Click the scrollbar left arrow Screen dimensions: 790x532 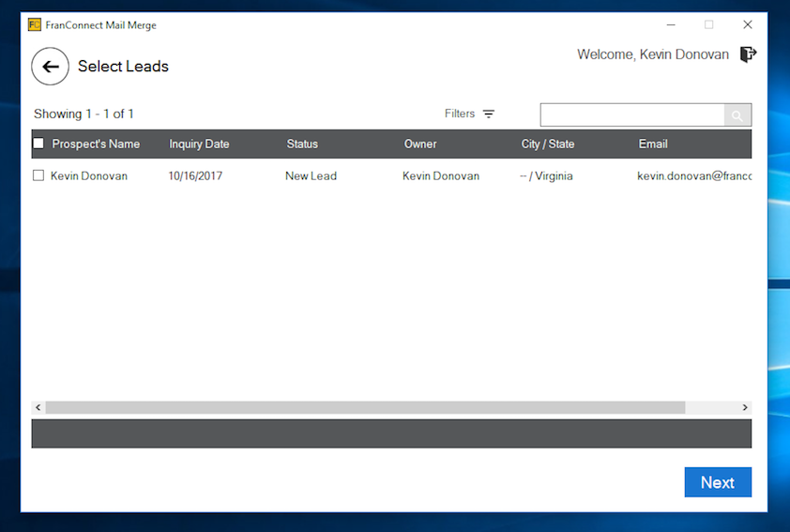click(38, 407)
